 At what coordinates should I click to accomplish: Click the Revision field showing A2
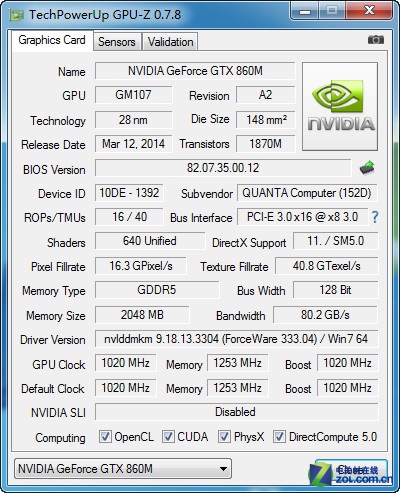pyautogui.click(x=266, y=95)
